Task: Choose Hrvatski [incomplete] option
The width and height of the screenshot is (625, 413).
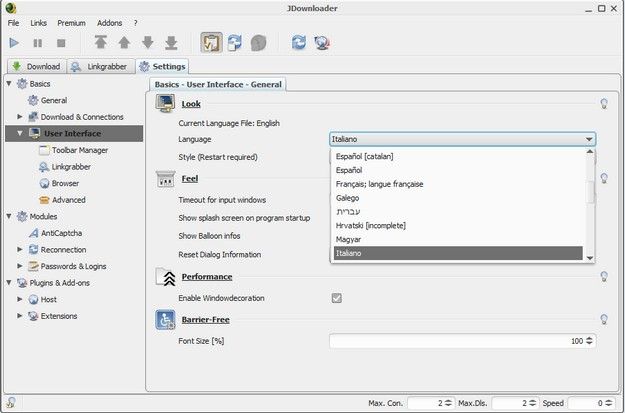Action: pos(458,226)
